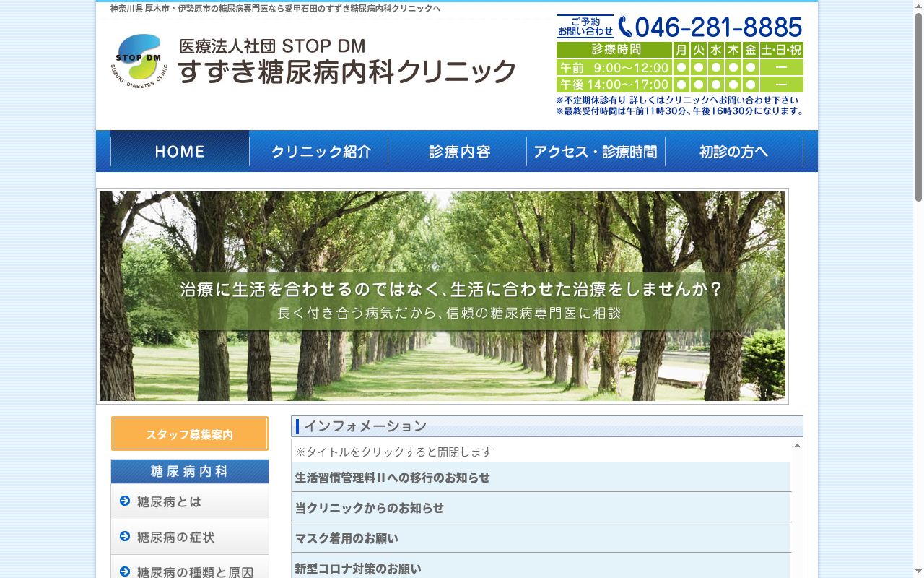Click the arrow icon beside 糖尿病とは
The width and height of the screenshot is (924, 578).
[125, 501]
